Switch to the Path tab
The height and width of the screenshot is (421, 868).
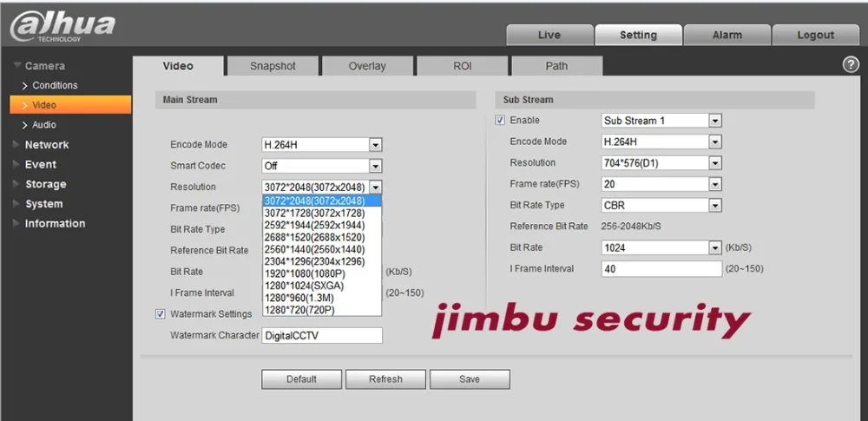[556, 66]
